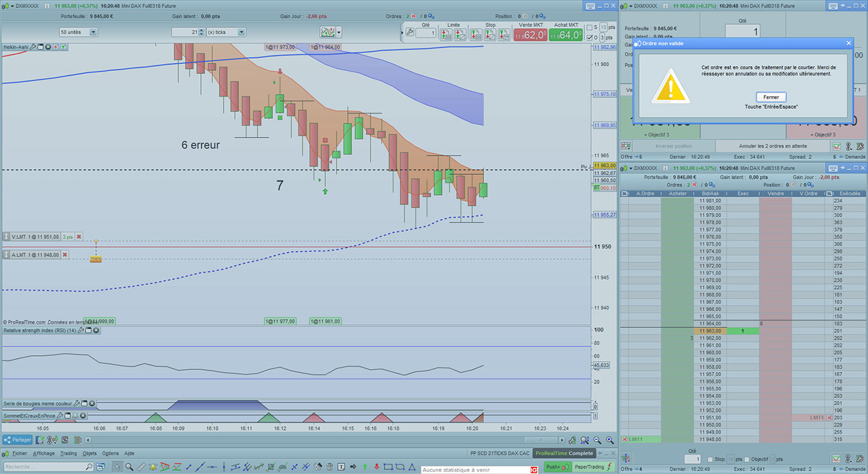Uncheck the O objective checkbox

589,37
